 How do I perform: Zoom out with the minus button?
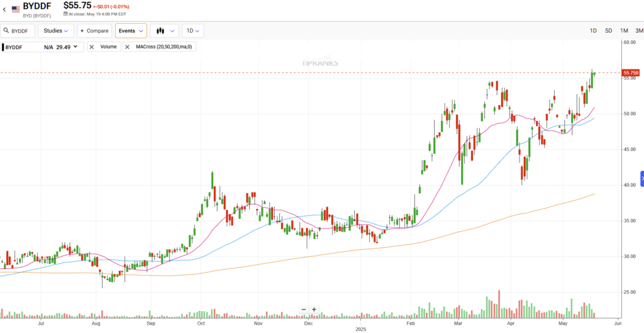click(304, 310)
